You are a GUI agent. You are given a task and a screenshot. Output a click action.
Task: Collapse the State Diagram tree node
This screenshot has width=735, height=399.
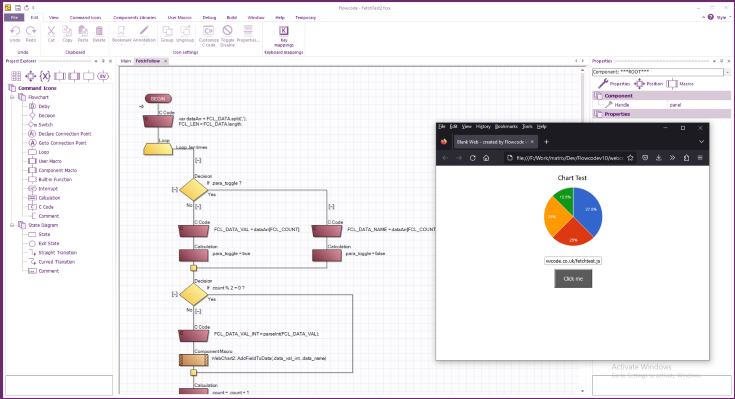tap(12, 225)
